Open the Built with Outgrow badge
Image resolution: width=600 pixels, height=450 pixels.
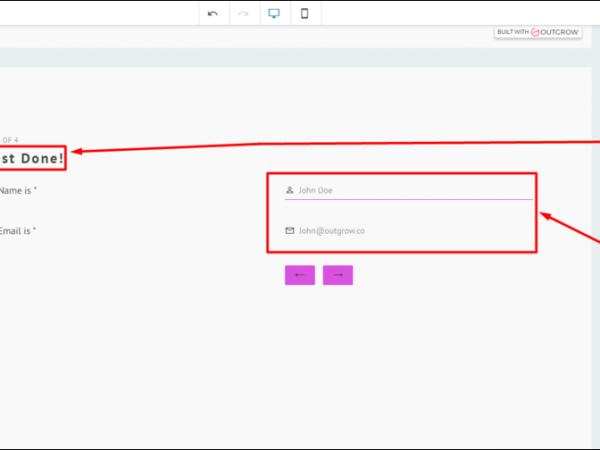tap(538, 32)
